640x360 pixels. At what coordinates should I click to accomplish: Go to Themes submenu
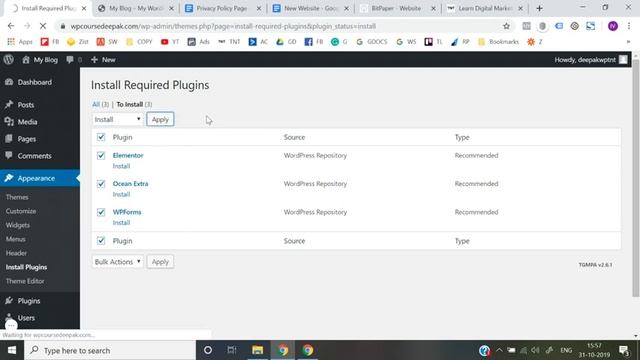click(x=17, y=197)
